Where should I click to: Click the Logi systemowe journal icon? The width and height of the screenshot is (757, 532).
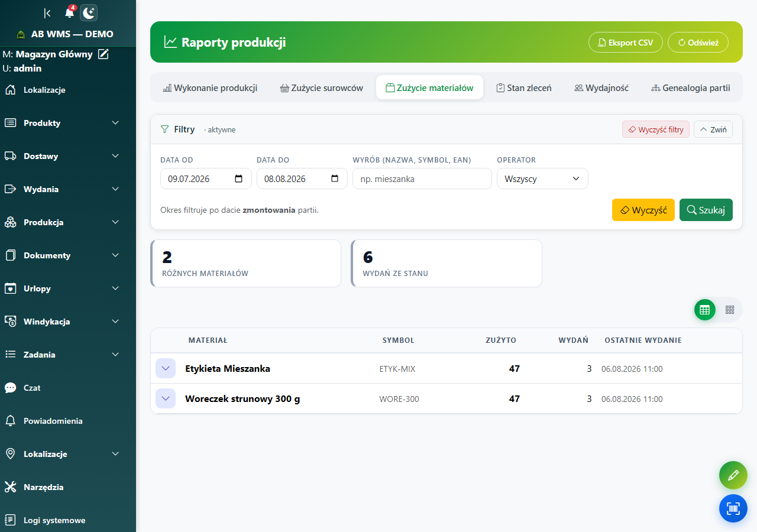pyautogui.click(x=10, y=520)
